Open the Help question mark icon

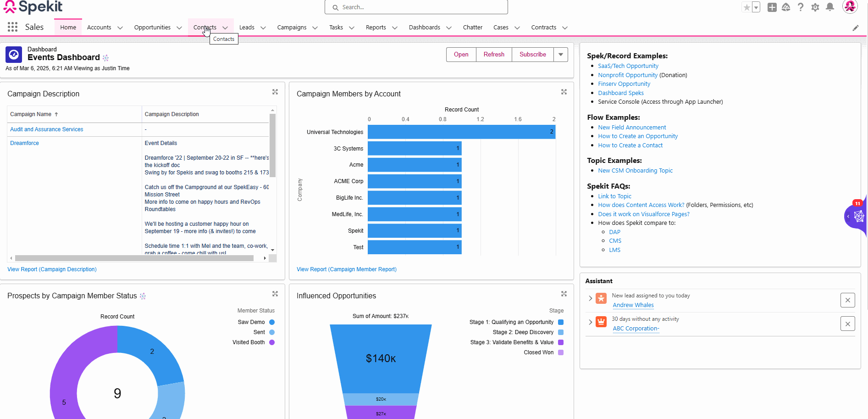coord(801,7)
